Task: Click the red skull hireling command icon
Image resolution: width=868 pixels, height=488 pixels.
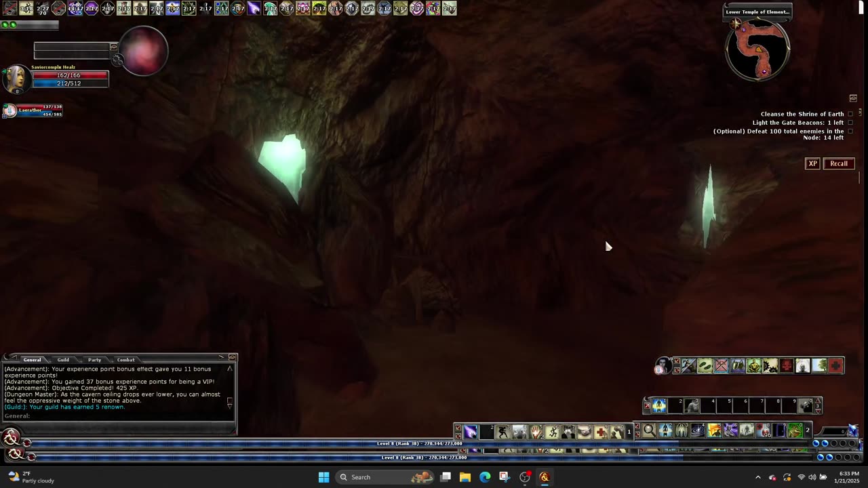Action: pyautogui.click(x=786, y=366)
